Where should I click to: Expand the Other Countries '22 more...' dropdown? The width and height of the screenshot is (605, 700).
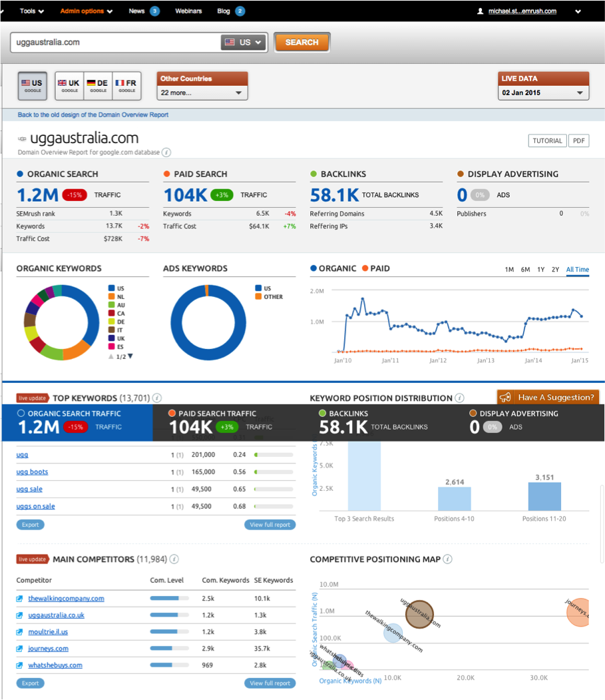(202, 93)
